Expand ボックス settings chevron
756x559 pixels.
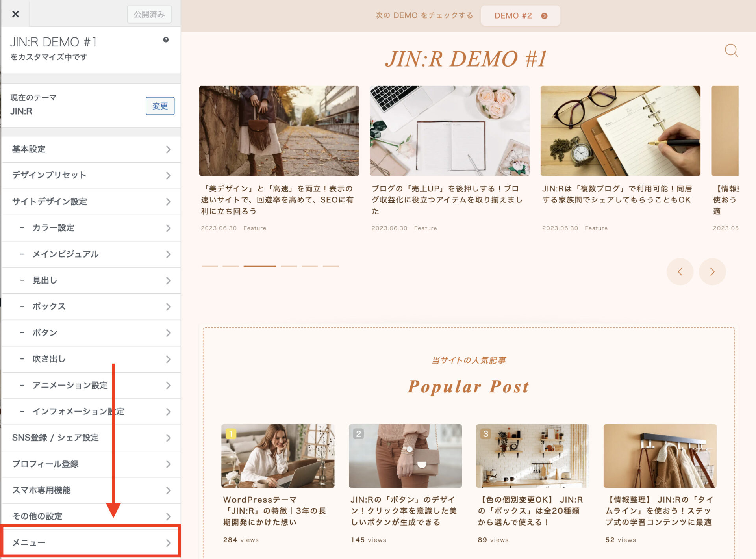pyautogui.click(x=168, y=306)
